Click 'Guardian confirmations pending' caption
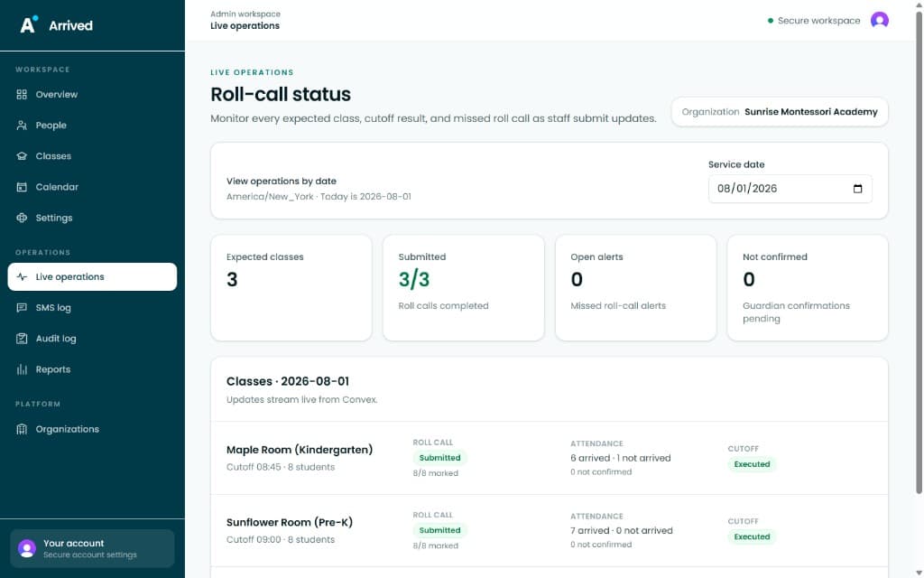 (x=796, y=312)
